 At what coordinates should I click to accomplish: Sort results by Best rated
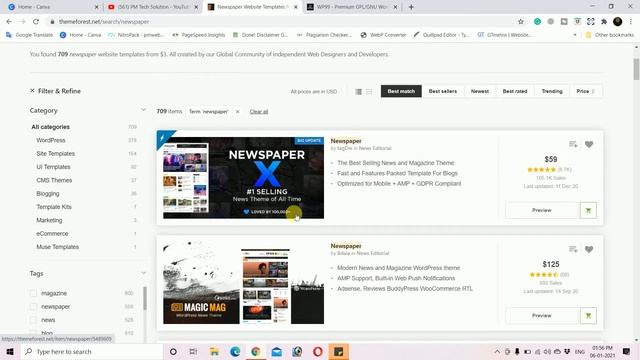(x=515, y=91)
